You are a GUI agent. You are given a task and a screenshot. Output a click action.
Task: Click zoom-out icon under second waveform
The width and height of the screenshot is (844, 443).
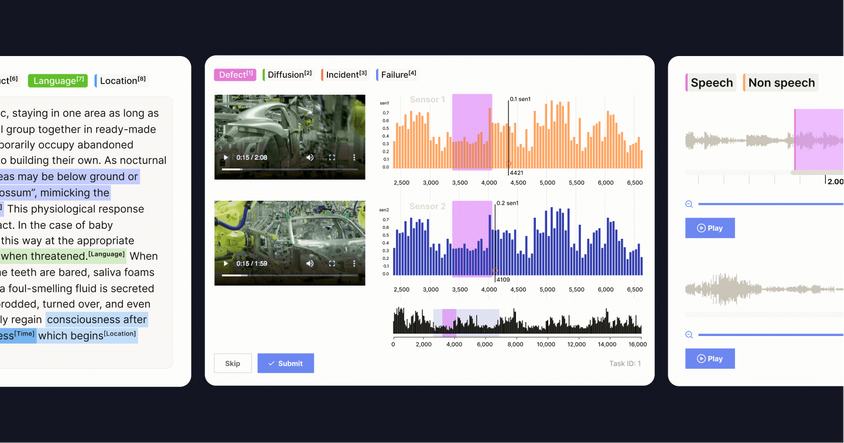pyautogui.click(x=690, y=335)
